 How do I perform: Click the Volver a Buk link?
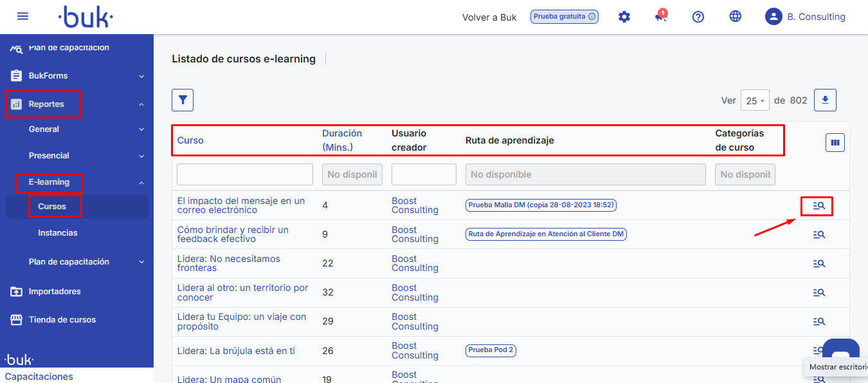tap(489, 17)
